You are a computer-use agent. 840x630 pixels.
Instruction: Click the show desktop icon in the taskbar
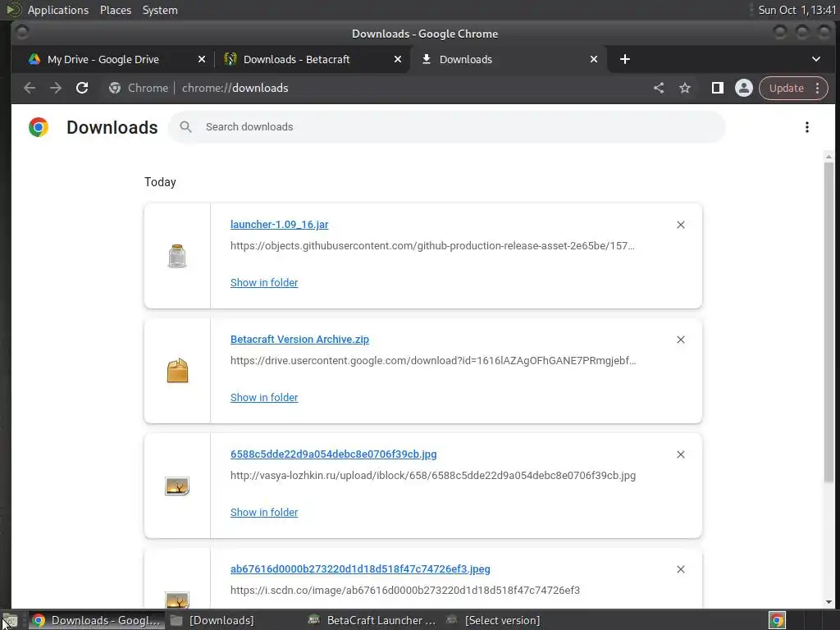(10, 621)
